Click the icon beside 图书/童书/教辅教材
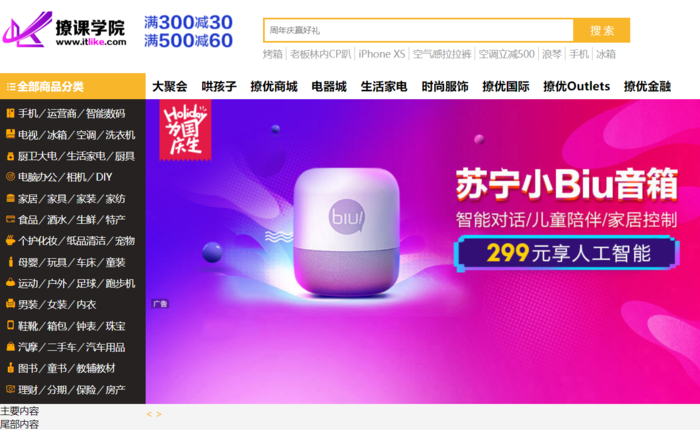 [10, 368]
